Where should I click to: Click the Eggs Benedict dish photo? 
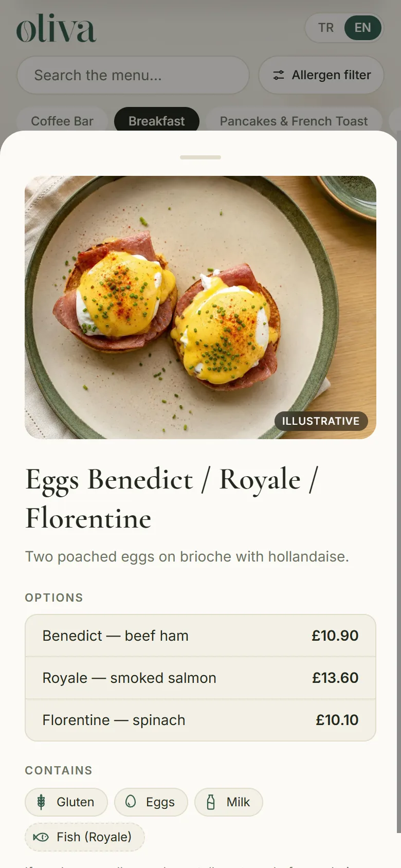(200, 308)
